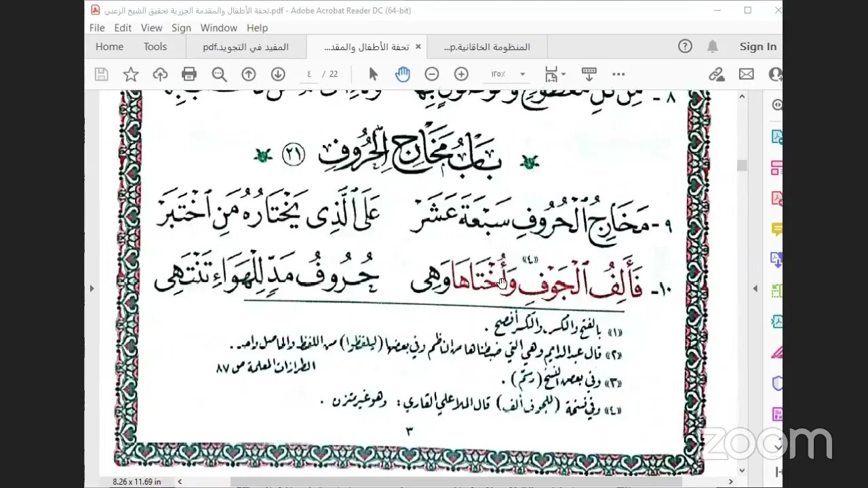Maximize the Acrobat Reader window
868x488 pixels.
[x=748, y=10]
